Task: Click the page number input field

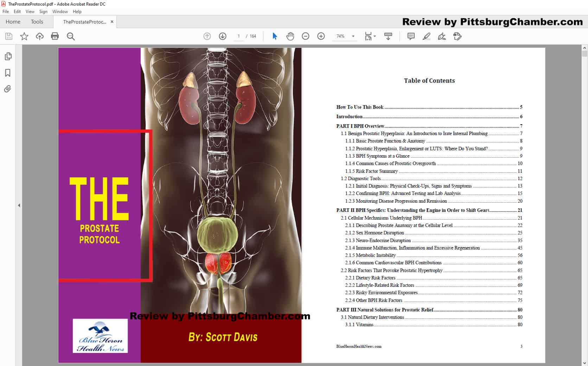Action: [x=239, y=36]
